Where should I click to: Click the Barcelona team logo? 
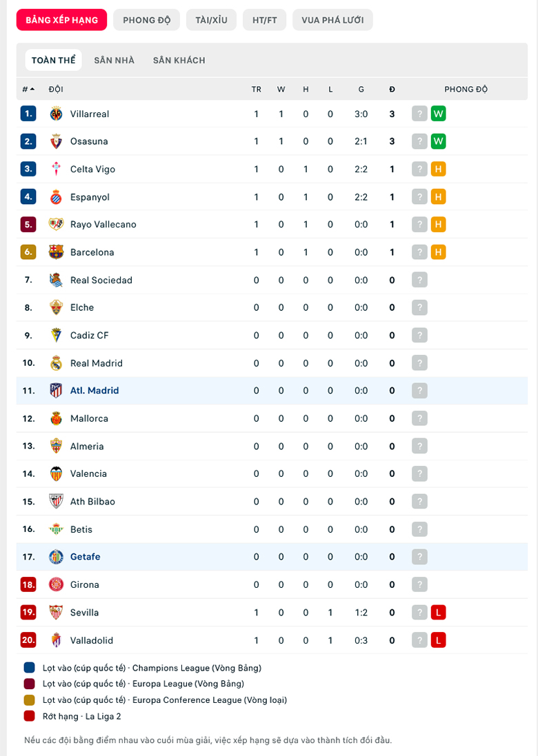coord(56,252)
